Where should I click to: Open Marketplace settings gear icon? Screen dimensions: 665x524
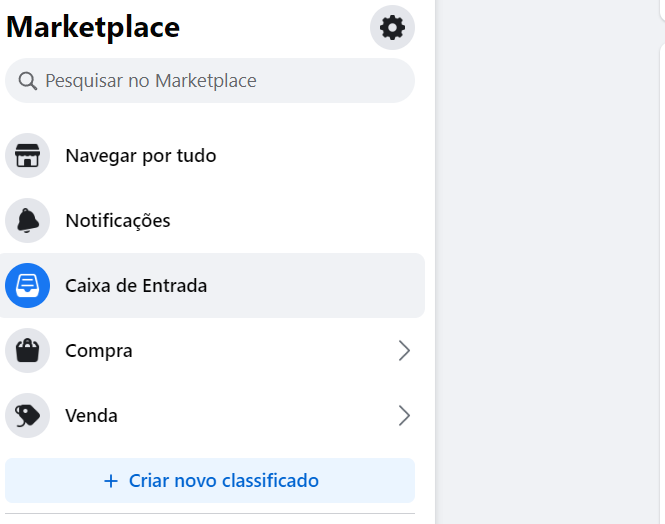click(x=392, y=28)
